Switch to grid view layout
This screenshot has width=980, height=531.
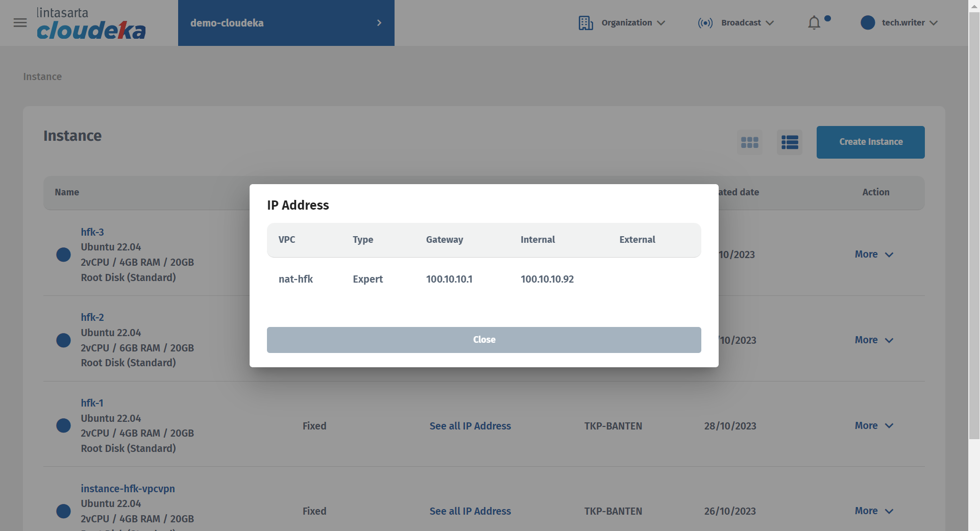tap(749, 142)
